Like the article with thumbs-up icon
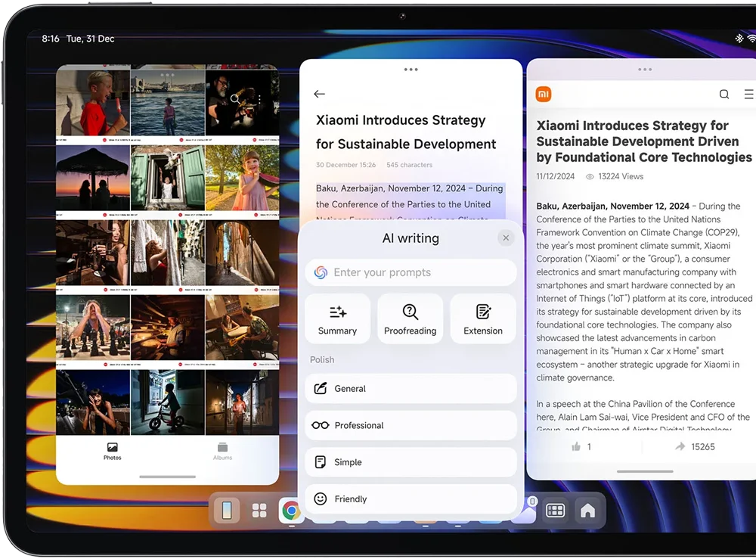756x559 pixels. click(x=576, y=446)
